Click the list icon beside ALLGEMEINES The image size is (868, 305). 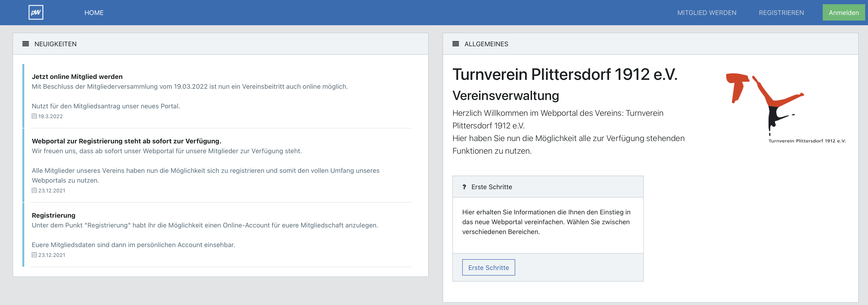tap(455, 44)
